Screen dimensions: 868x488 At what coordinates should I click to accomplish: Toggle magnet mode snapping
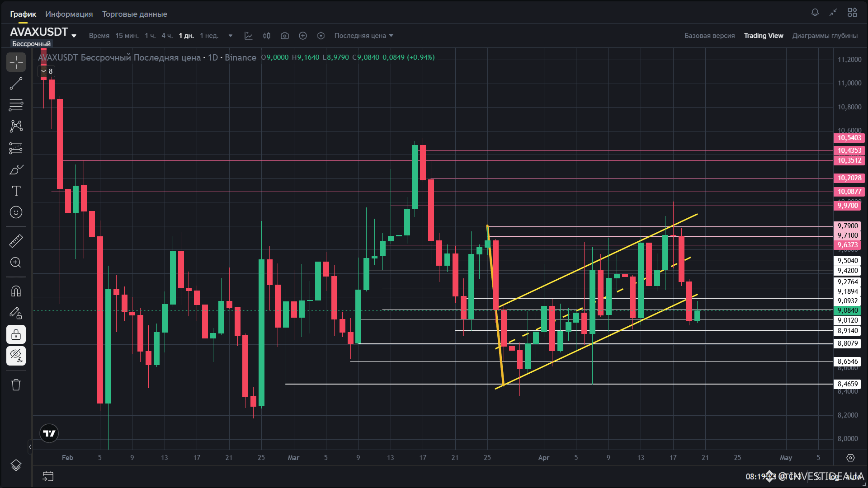[16, 291]
